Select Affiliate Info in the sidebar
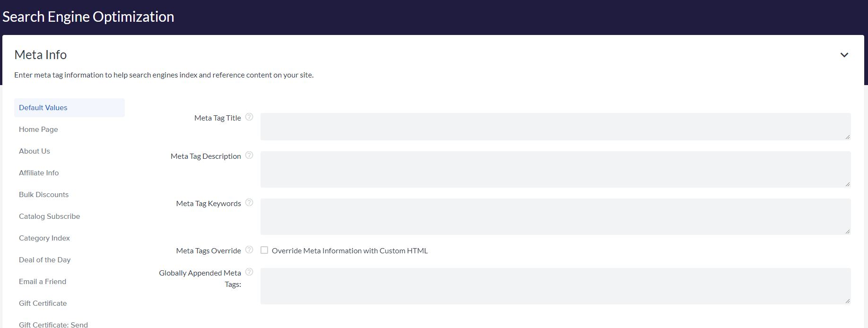 tap(39, 173)
